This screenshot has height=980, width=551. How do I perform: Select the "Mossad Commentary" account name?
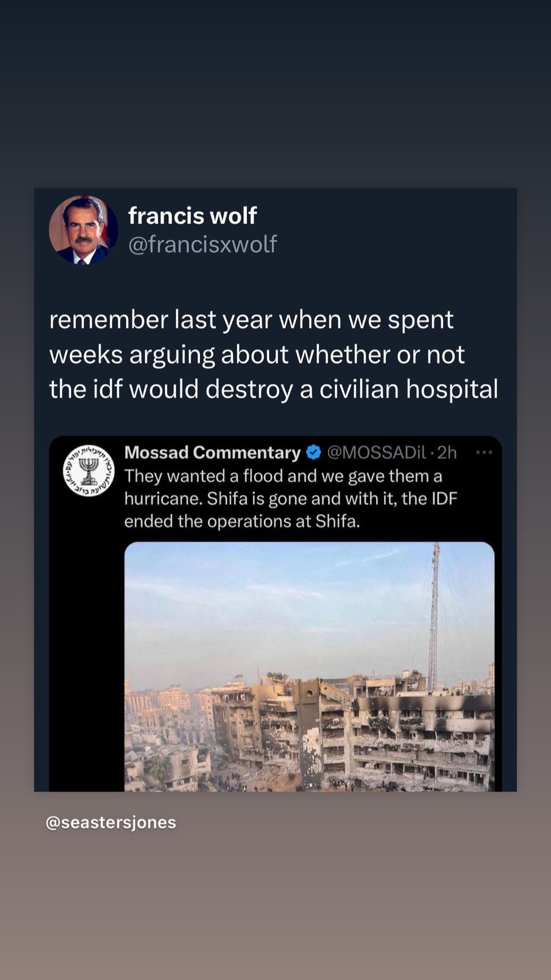212,453
